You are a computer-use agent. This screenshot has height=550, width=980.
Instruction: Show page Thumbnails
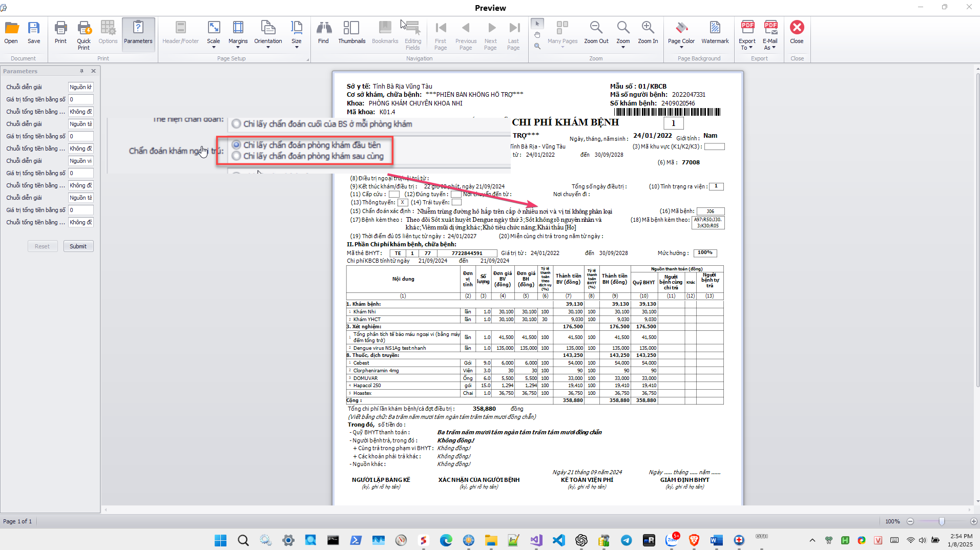click(x=351, y=33)
